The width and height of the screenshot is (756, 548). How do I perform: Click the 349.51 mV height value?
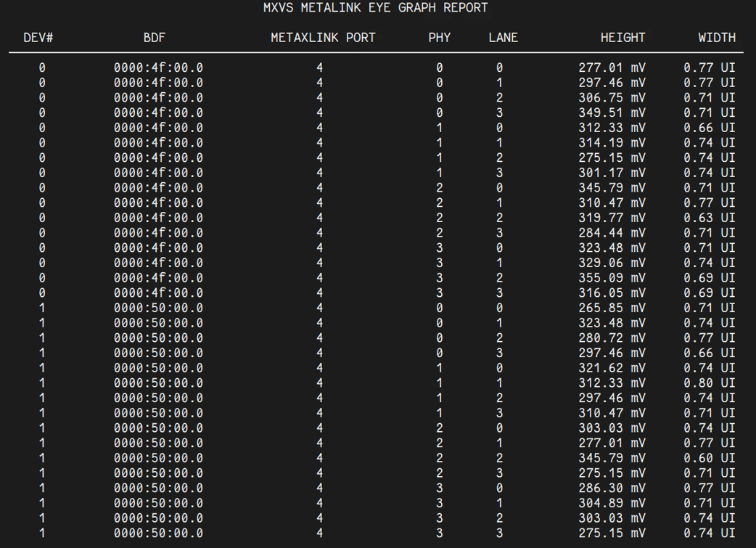coord(612,113)
